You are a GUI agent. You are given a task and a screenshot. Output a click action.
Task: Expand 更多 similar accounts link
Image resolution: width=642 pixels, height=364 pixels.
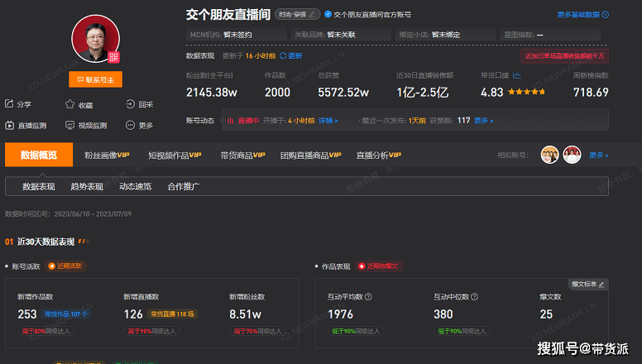pyautogui.click(x=598, y=155)
